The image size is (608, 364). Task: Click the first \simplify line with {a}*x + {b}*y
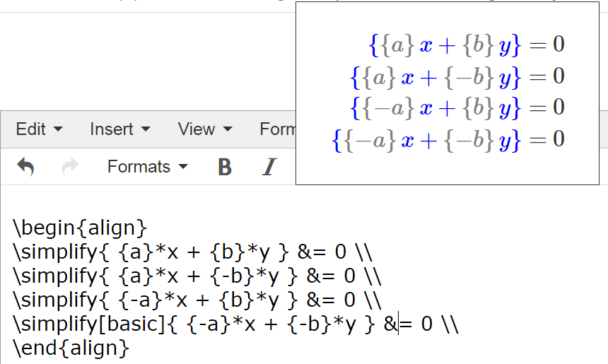pos(193,252)
